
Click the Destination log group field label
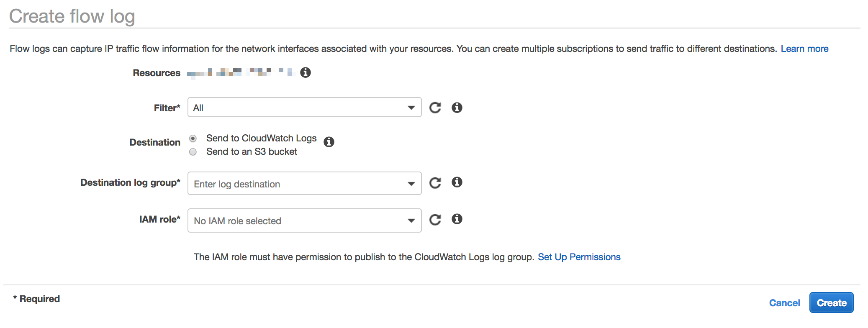coord(130,183)
